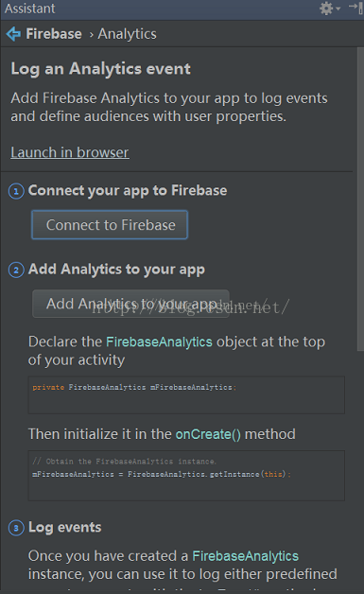Viewport: 364px width, 594px height.
Task: Click the getInstance(this) code snippet box
Action: coord(186,476)
